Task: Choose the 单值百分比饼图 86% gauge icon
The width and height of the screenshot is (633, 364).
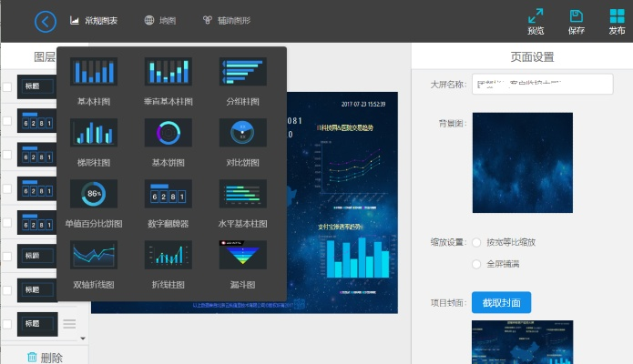Action: [x=94, y=194]
